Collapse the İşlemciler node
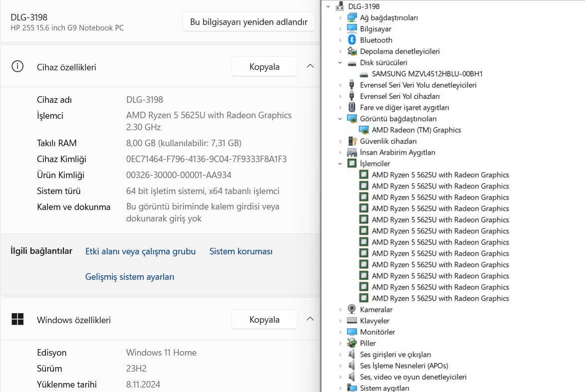This screenshot has width=585, height=392. (x=340, y=164)
